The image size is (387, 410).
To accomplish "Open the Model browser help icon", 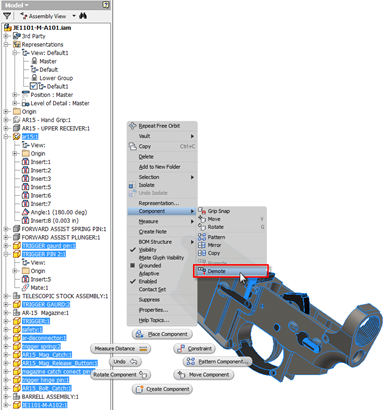I will click(x=106, y=5).
